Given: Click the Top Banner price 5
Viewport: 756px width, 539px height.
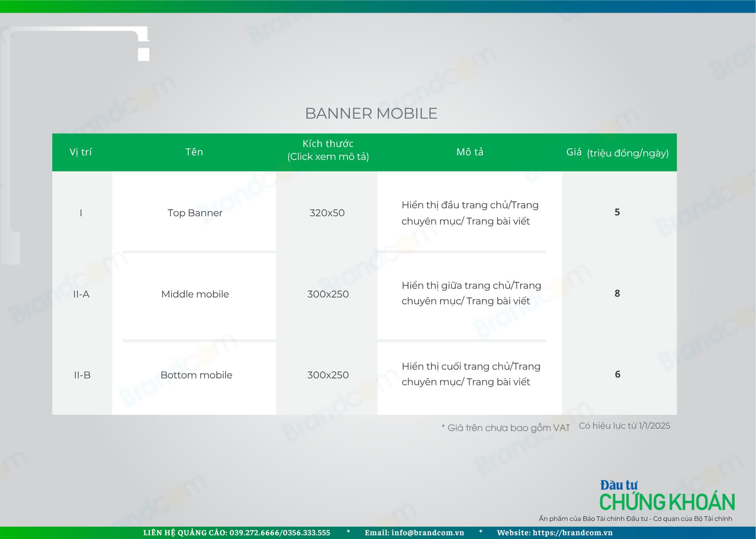Looking at the screenshot, I should coord(617,212).
